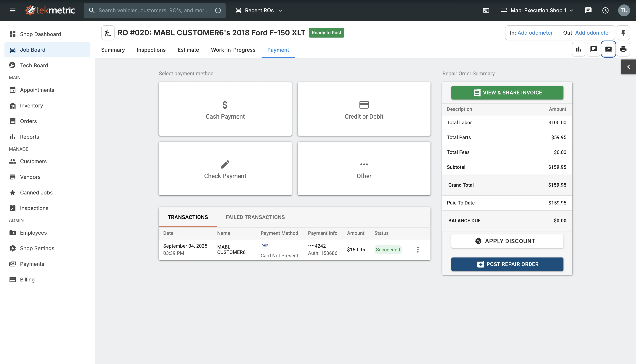Click the search info icon in the search bar
Image resolution: width=636 pixels, height=364 pixels.
pos(218,10)
